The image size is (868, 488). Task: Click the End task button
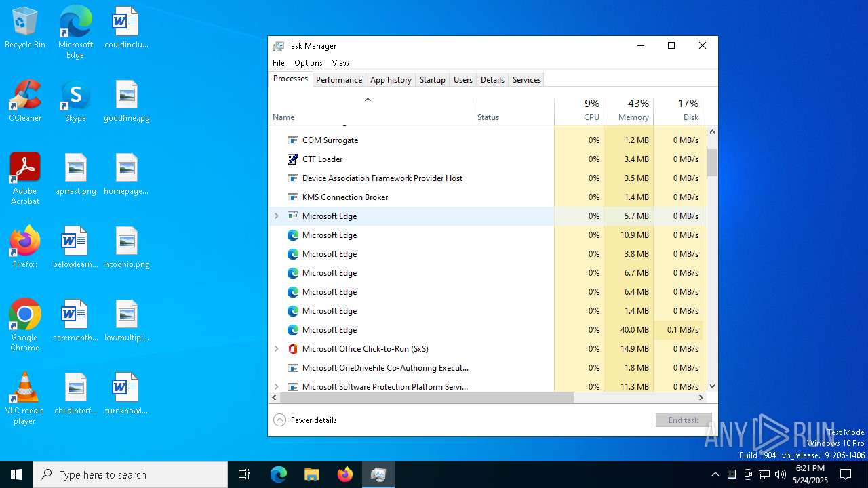pos(684,420)
